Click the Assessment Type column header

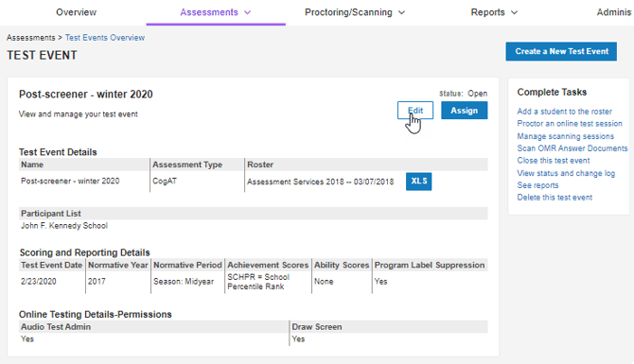(x=187, y=165)
